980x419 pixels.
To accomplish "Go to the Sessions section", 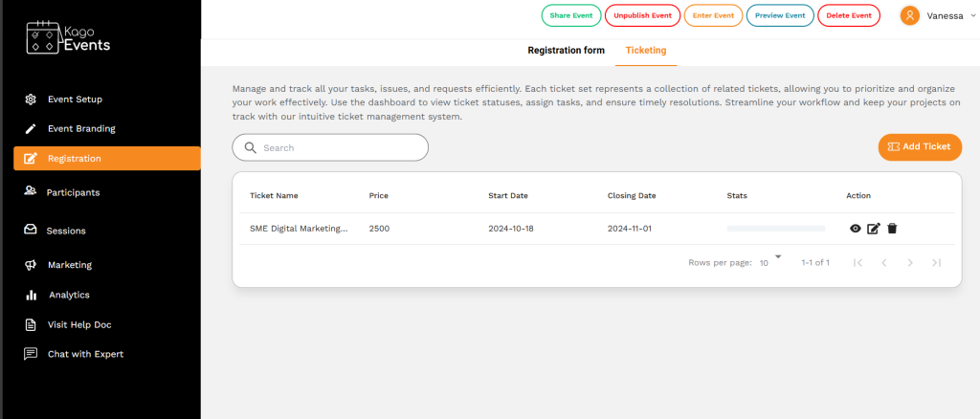I will tap(66, 231).
